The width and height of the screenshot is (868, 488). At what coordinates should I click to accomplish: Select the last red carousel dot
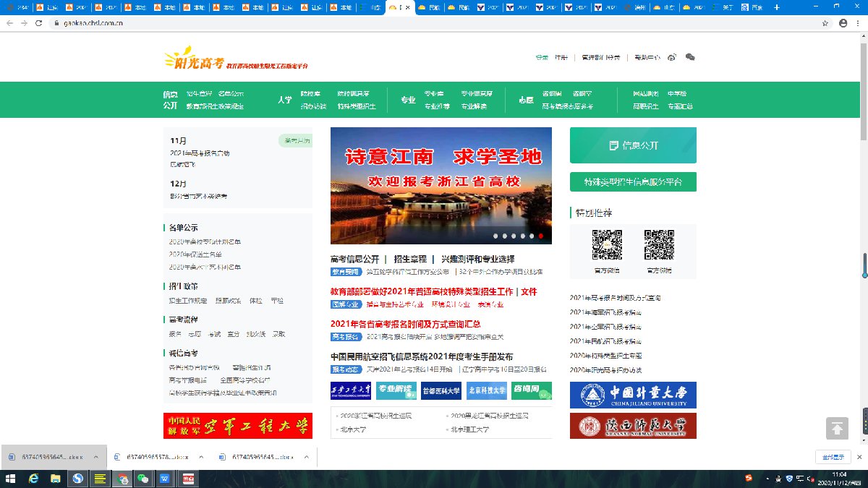(x=540, y=236)
